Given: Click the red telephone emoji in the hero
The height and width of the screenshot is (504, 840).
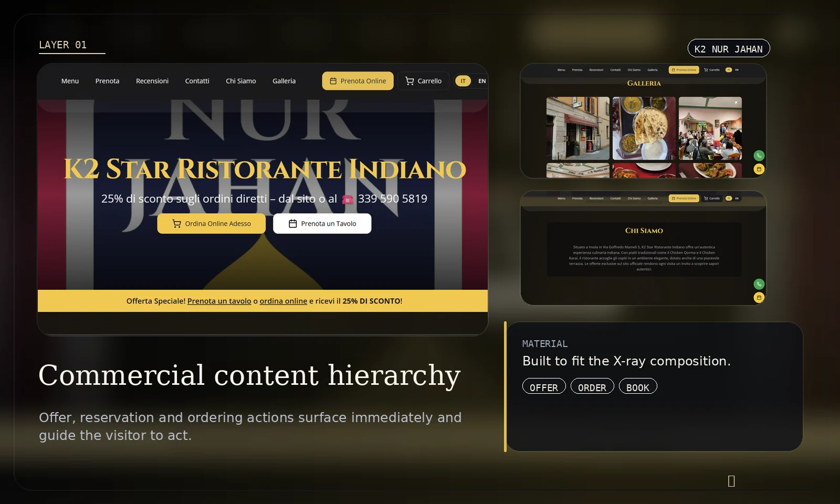Looking at the screenshot, I should [348, 199].
